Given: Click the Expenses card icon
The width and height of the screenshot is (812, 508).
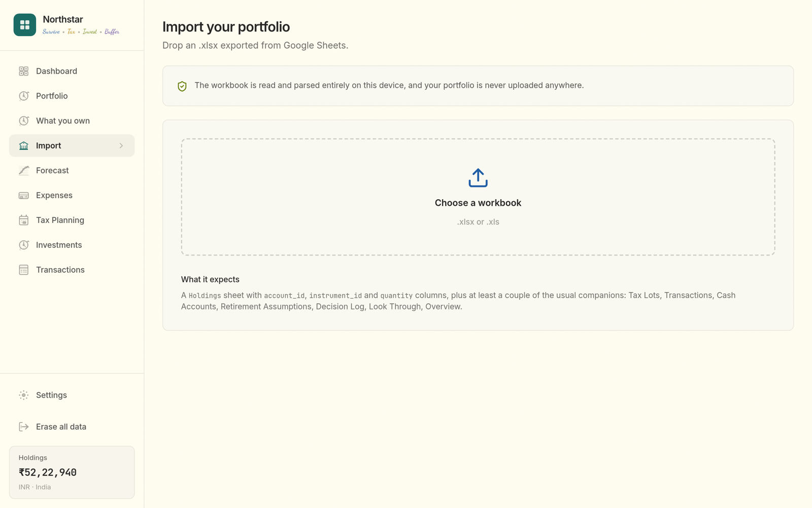Looking at the screenshot, I should tap(24, 196).
